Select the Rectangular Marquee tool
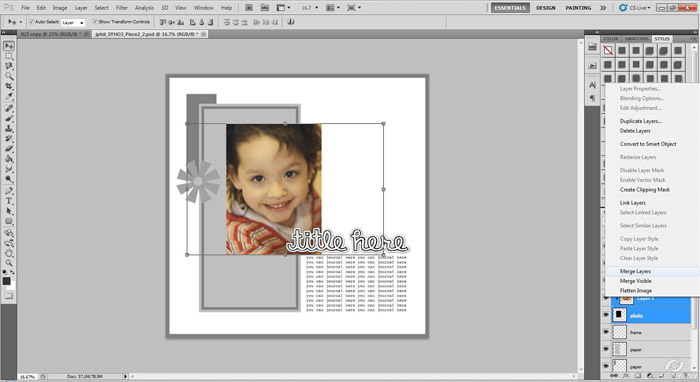 coord(8,56)
